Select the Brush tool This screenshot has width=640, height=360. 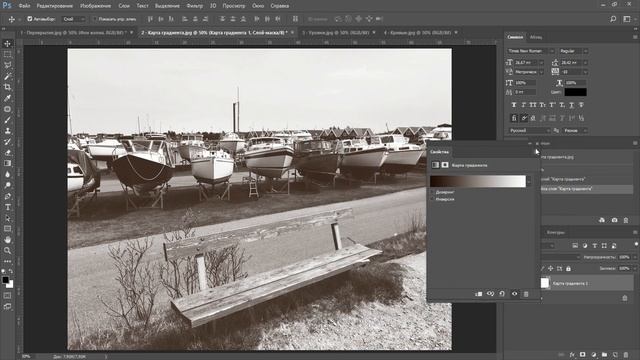tap(7, 120)
